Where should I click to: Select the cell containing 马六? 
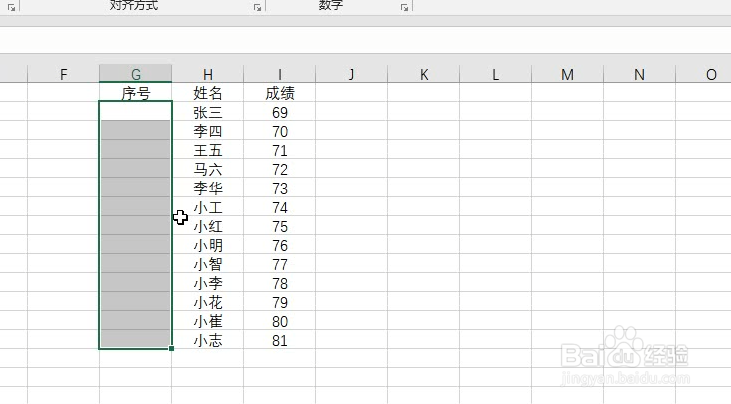point(207,169)
